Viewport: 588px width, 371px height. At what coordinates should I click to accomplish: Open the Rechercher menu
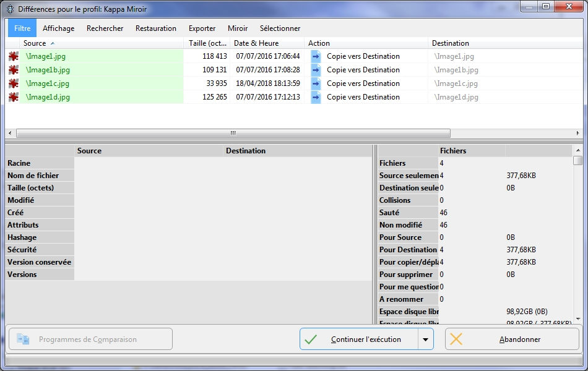pyautogui.click(x=105, y=28)
